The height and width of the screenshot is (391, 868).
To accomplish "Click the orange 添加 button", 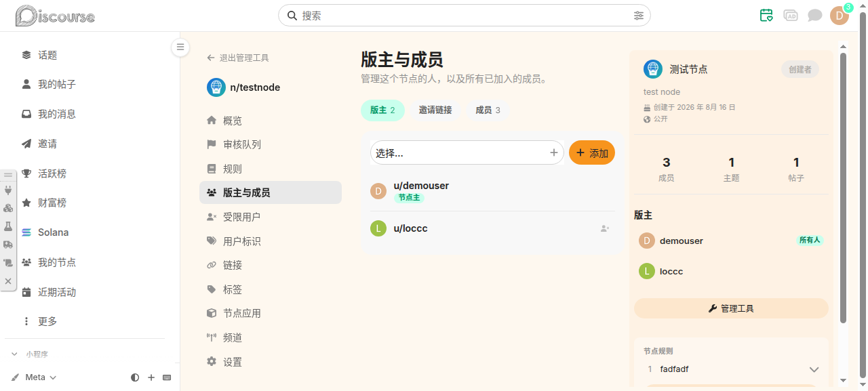I will click(x=592, y=153).
